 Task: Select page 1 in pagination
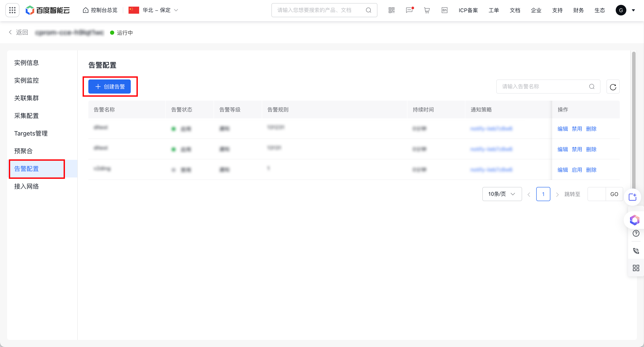(x=543, y=194)
